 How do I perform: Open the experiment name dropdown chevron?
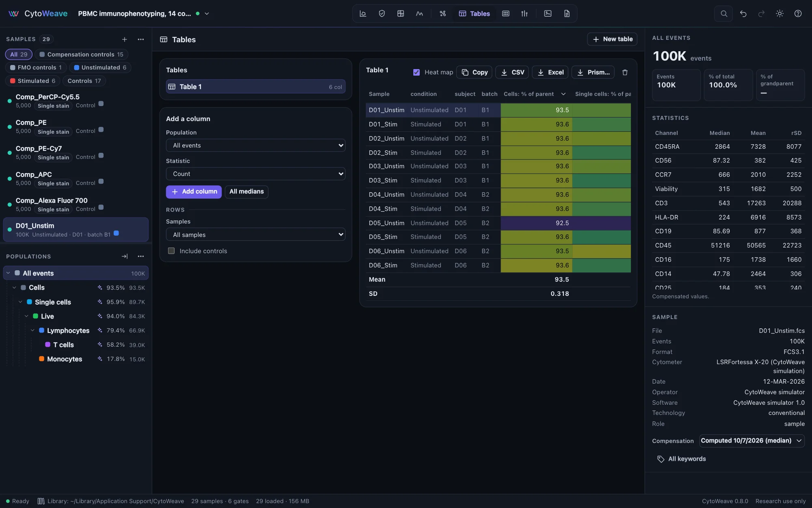pyautogui.click(x=207, y=13)
